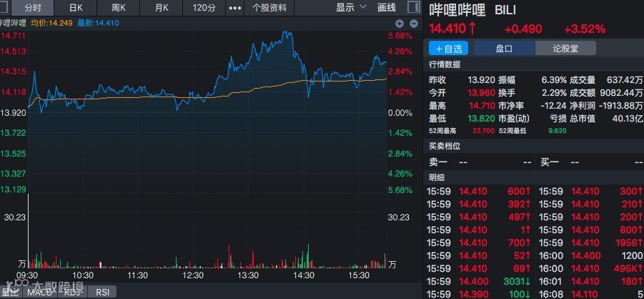
Task: Click the 最低 value 13.820
Action: pos(481,119)
